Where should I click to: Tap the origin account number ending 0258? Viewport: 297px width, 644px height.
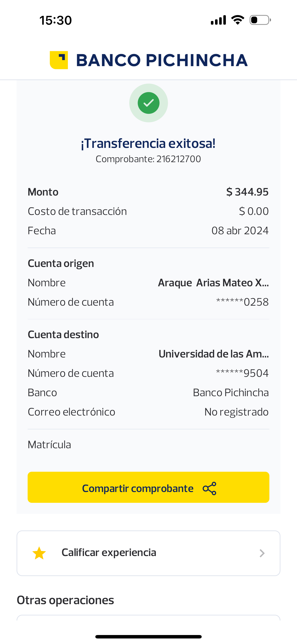coord(242,302)
